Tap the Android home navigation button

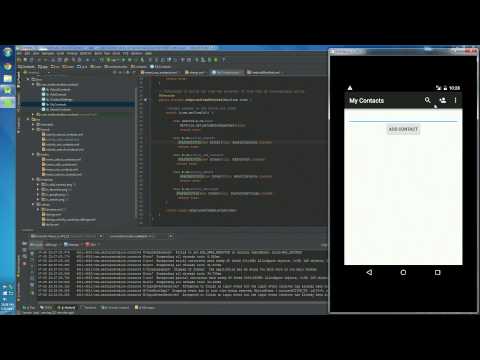point(403,272)
